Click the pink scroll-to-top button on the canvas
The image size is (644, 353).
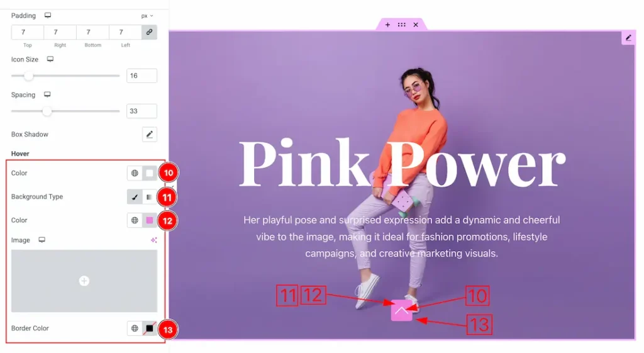[x=401, y=310]
